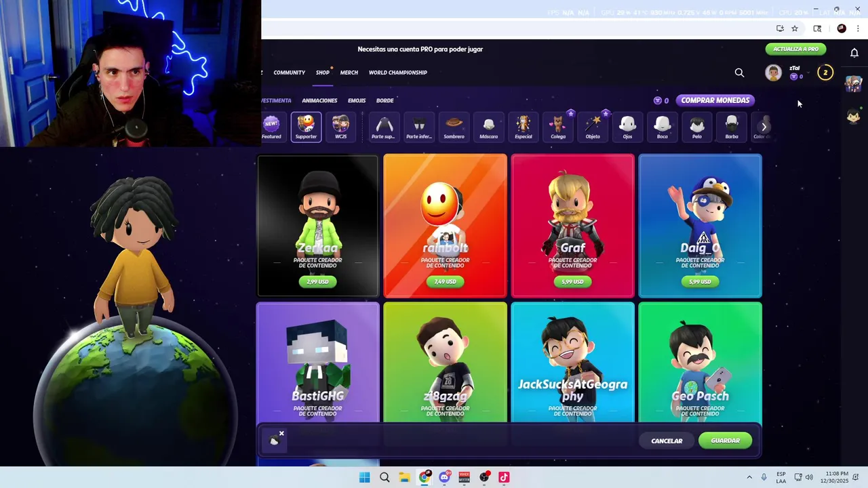Switch to the Animaciones tab
The width and height of the screenshot is (868, 488).
pyautogui.click(x=319, y=100)
